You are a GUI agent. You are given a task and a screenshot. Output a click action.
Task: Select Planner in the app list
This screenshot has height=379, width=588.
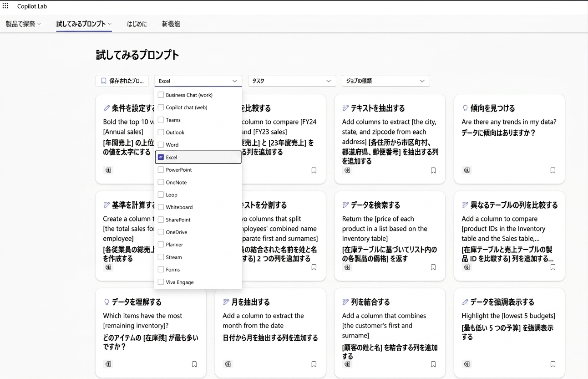[198, 245]
